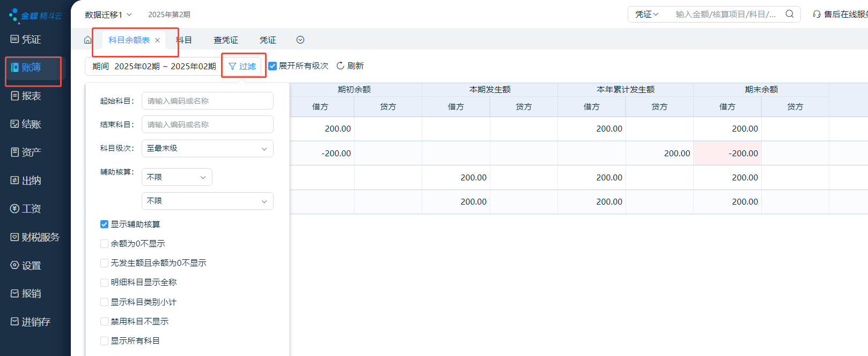Click the circled chevron for more tabs
This screenshot has height=356, width=868.
[300, 40]
